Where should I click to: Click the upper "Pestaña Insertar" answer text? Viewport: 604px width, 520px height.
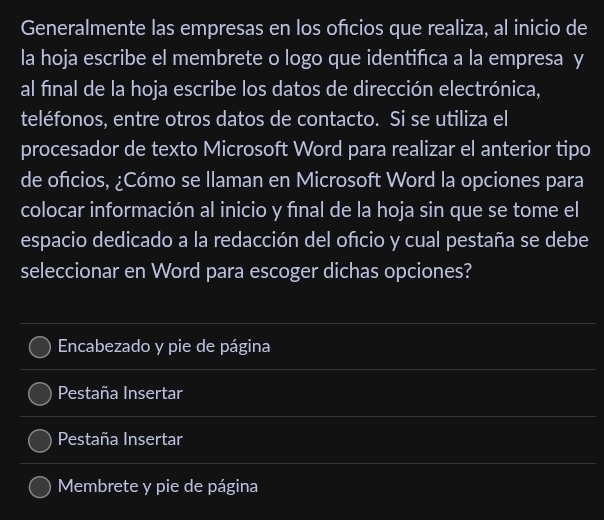click(120, 394)
